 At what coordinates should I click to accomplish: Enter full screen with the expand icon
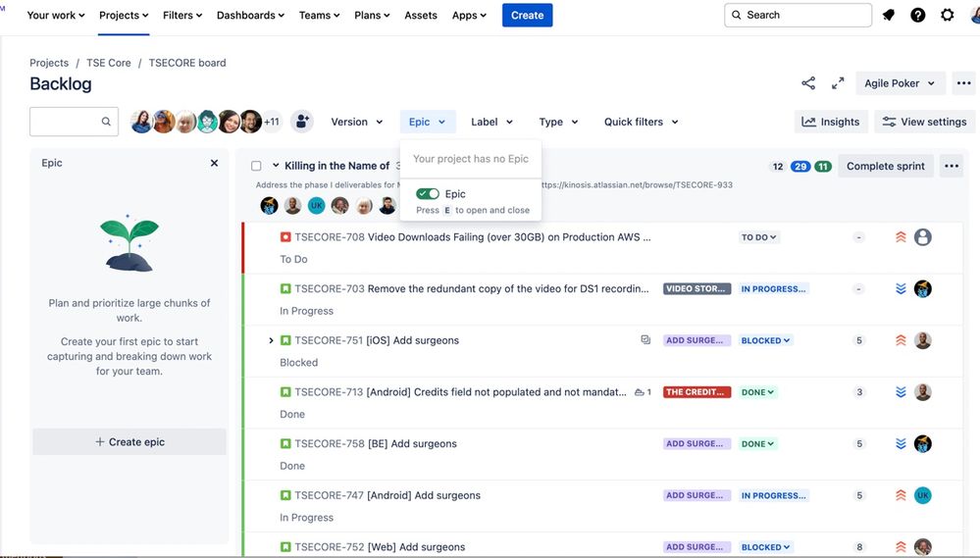[x=838, y=83]
